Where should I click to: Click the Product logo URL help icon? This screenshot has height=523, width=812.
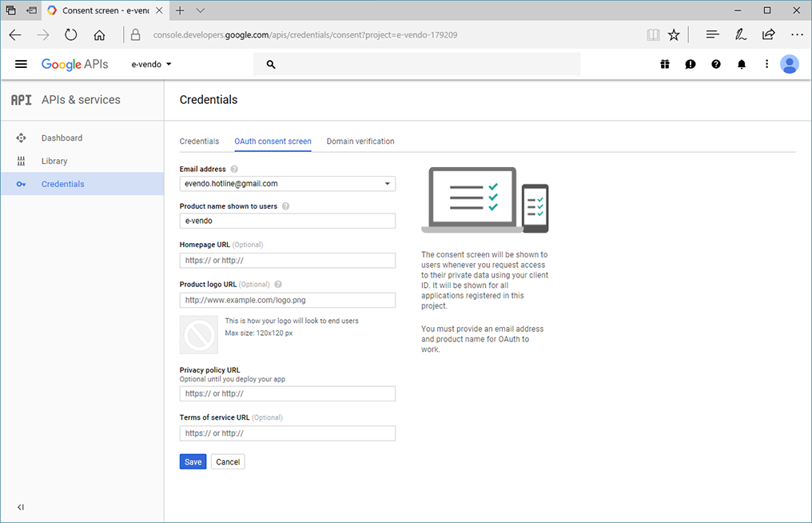(278, 285)
